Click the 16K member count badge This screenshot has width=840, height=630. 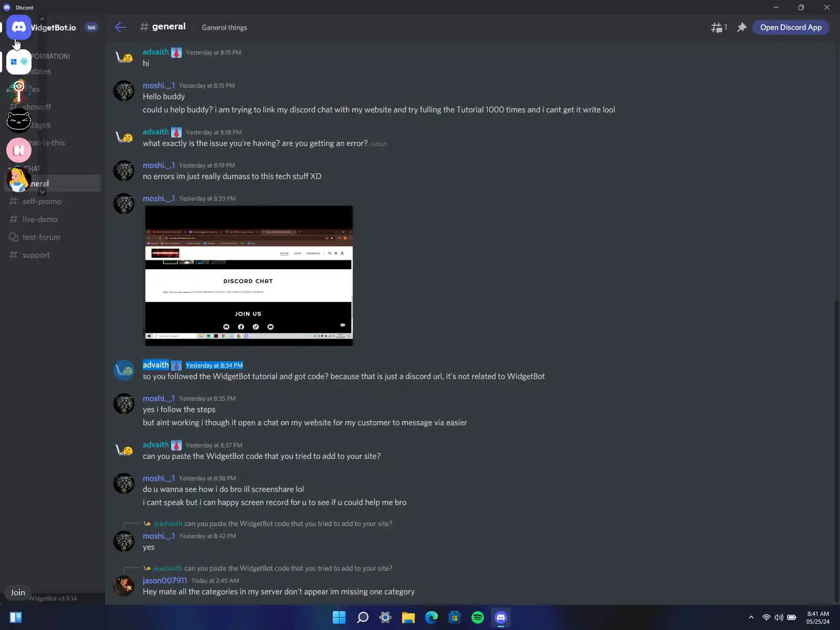point(91,27)
